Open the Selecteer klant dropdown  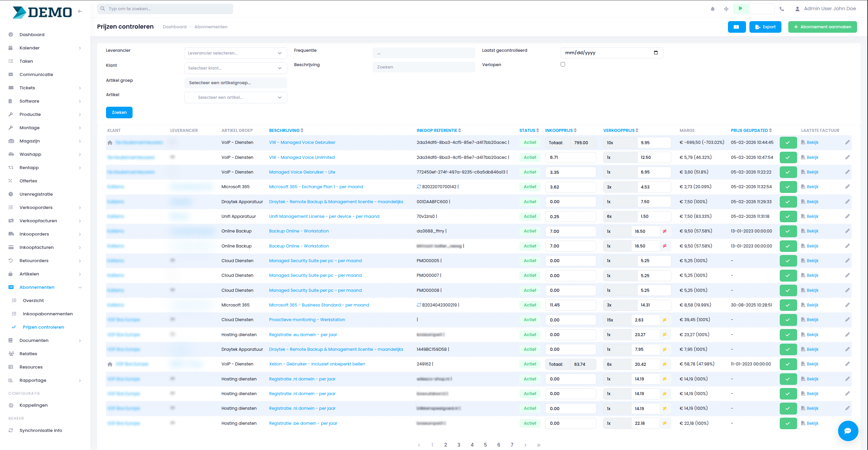click(x=235, y=68)
